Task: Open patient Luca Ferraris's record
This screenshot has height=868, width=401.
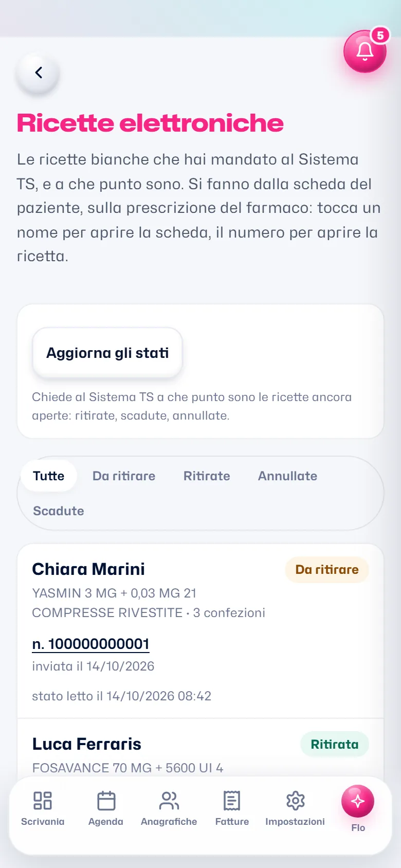Action: click(86, 744)
